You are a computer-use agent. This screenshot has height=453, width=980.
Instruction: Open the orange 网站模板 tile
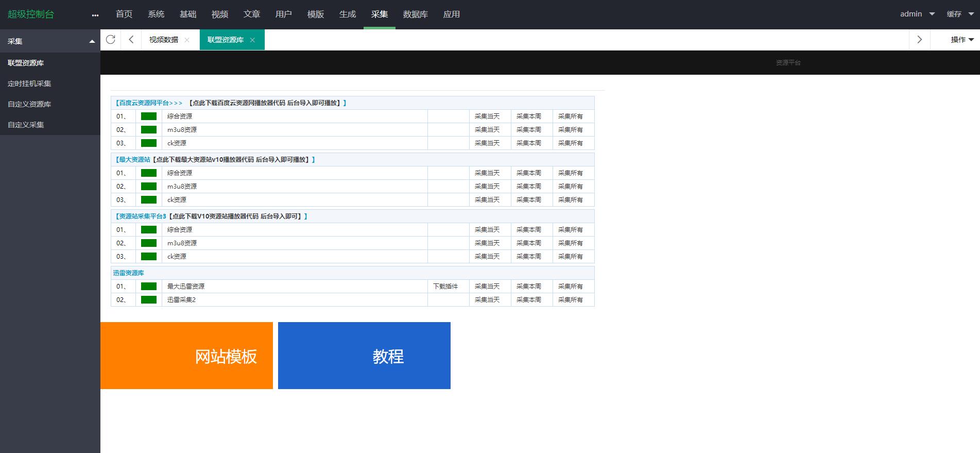pyautogui.click(x=186, y=356)
